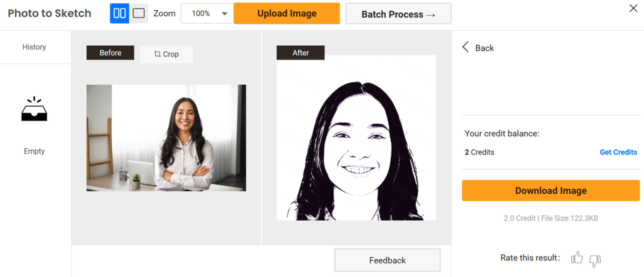Click the Before label
Viewport: 644px width, 277px height.
(110, 53)
